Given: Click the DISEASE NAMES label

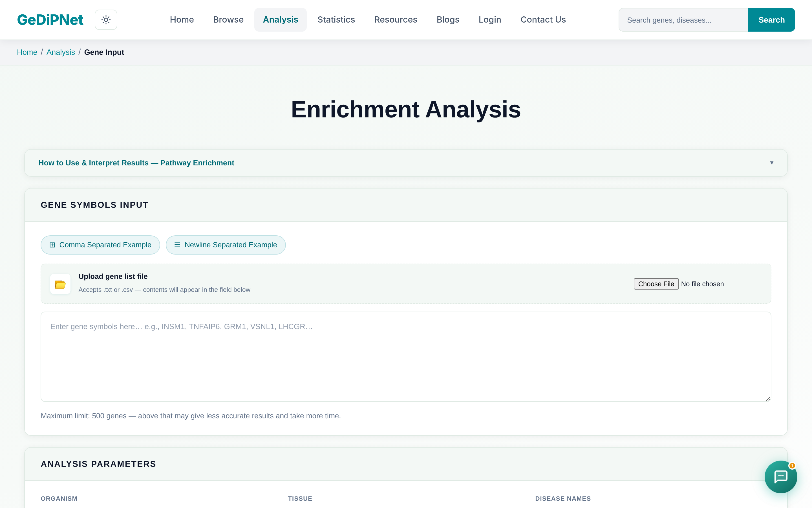Looking at the screenshot, I should [563, 499].
